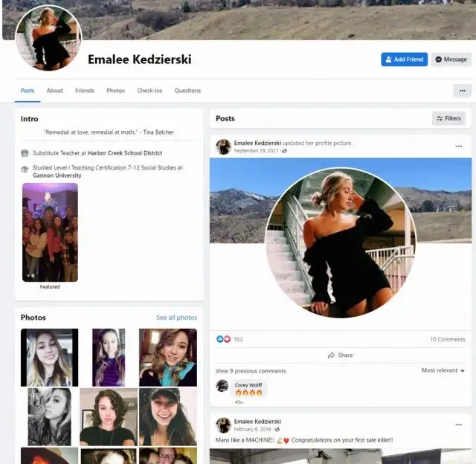Go to the Friends tab
The image size is (476, 464).
point(85,91)
